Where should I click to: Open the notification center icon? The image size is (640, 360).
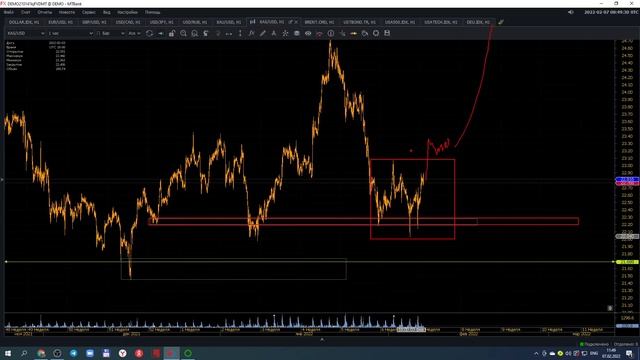pos(629,353)
